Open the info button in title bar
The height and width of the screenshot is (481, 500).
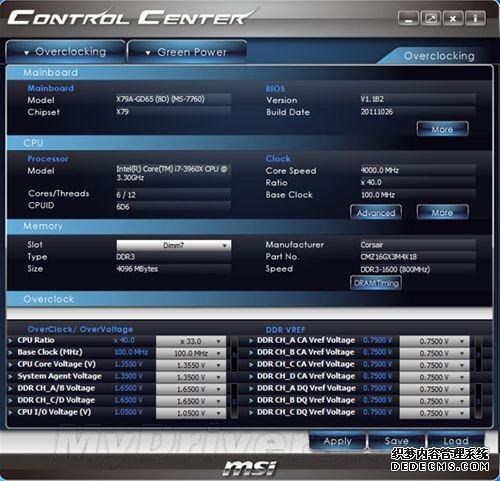tap(475, 18)
